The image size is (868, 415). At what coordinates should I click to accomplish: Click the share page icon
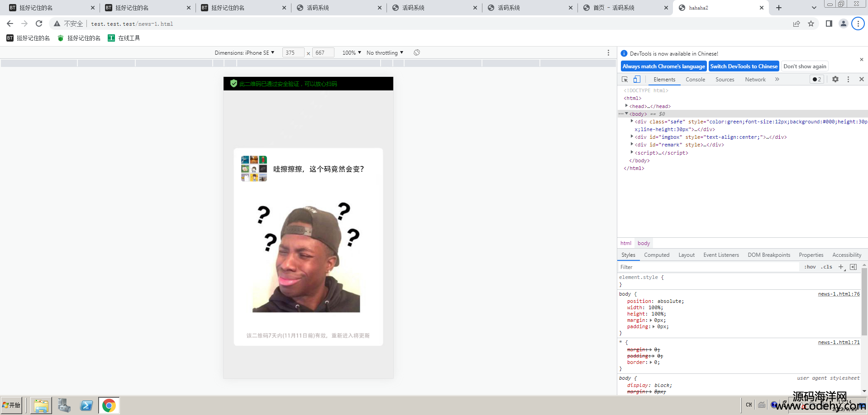coord(796,24)
